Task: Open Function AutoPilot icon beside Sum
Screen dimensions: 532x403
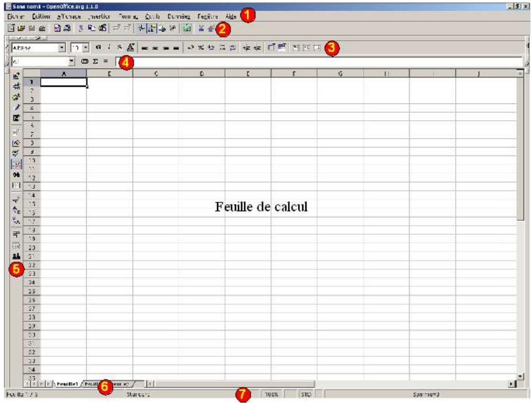Action: 85,61
